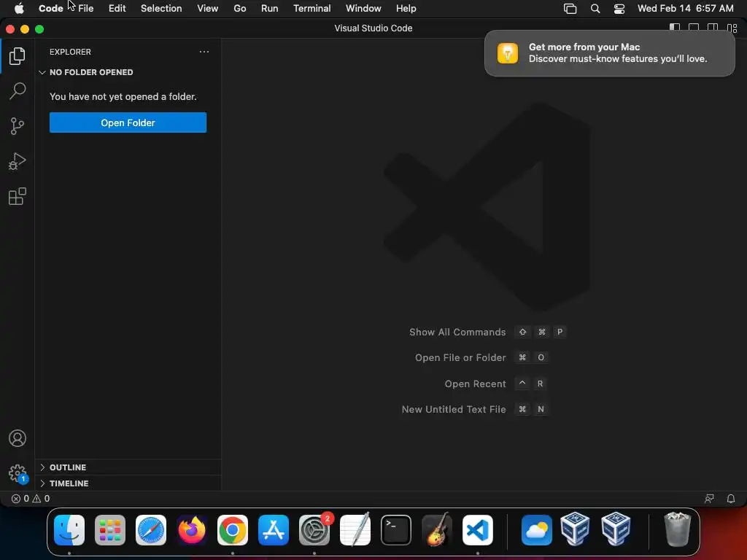Open Customize Layout icon in title bar
Image resolution: width=747 pixels, height=560 pixels.
[x=732, y=28]
